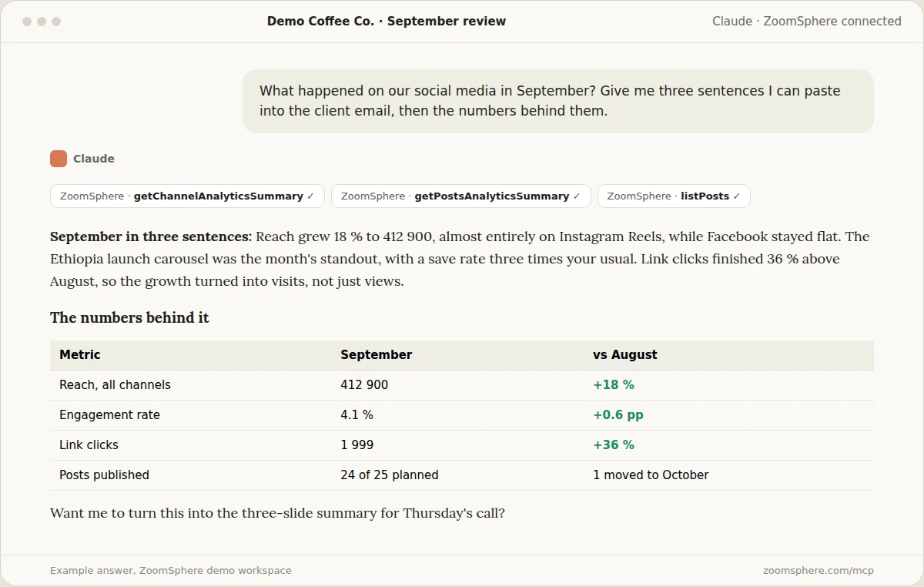Click the +18 % change value
Viewport: 924px width, 587px height.
(x=614, y=385)
